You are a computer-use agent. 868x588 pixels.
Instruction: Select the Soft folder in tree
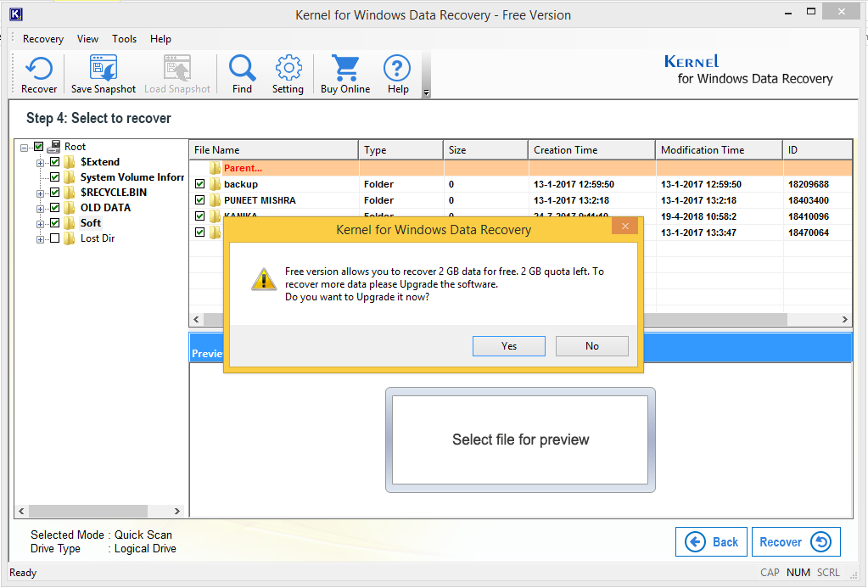click(x=91, y=223)
